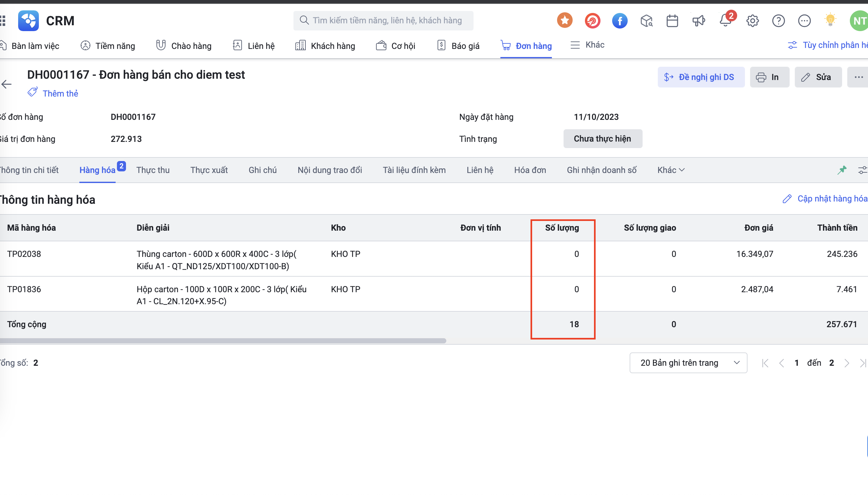
Task: Open the settings gear icon
Action: 752,21
